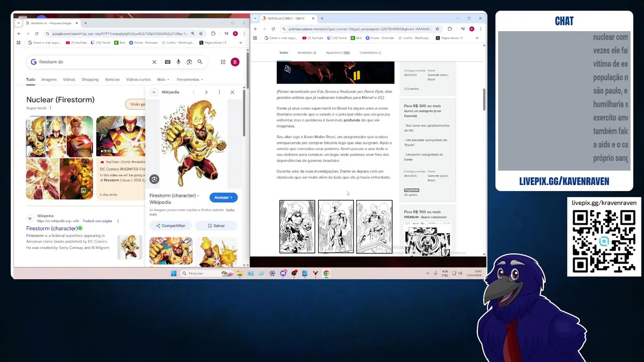The width and height of the screenshot is (644, 362).
Task: Search inside image using the lens icon
Action: click(x=154, y=179)
